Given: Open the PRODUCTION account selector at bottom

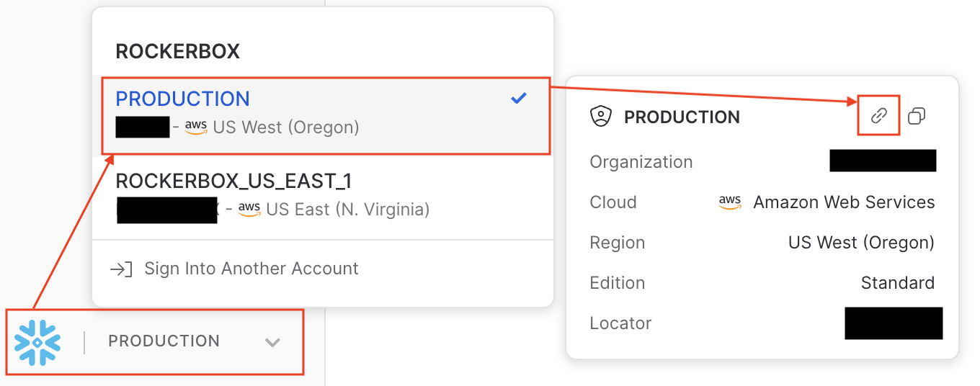Looking at the screenshot, I should 156,341.
